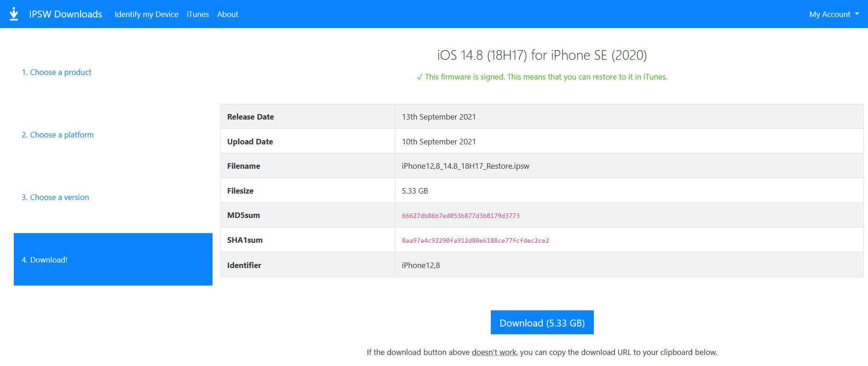
Task: Click the iOS 14.8 (18H17) page heading
Action: click(542, 55)
